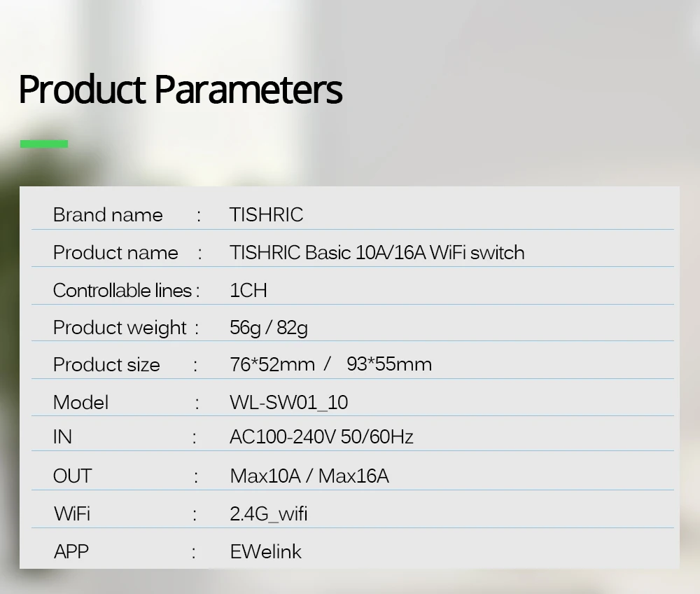Click the Product Parameters heading
700x594 pixels.
click(x=181, y=90)
